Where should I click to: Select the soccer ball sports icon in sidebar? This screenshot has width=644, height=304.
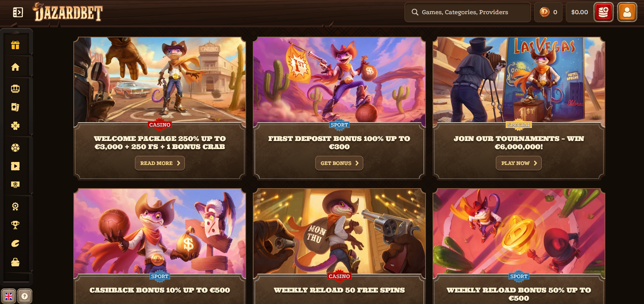15,147
